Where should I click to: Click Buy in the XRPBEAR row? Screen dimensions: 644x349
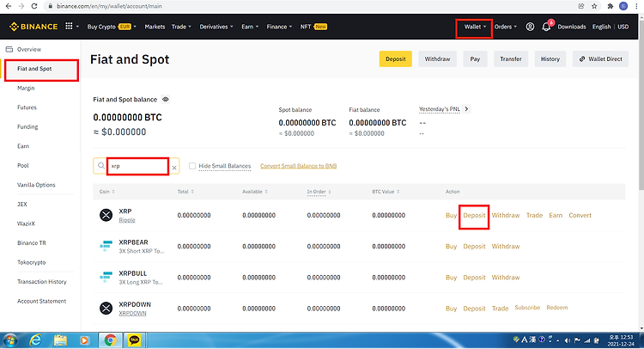[x=452, y=246]
